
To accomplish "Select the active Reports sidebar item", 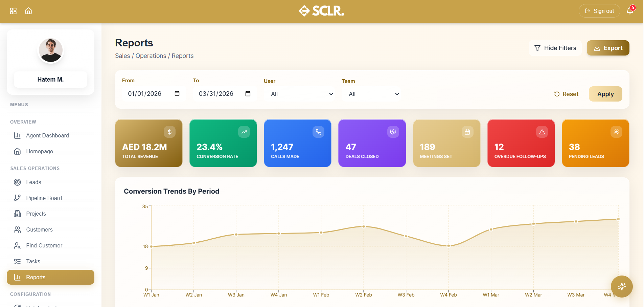I will (50, 277).
